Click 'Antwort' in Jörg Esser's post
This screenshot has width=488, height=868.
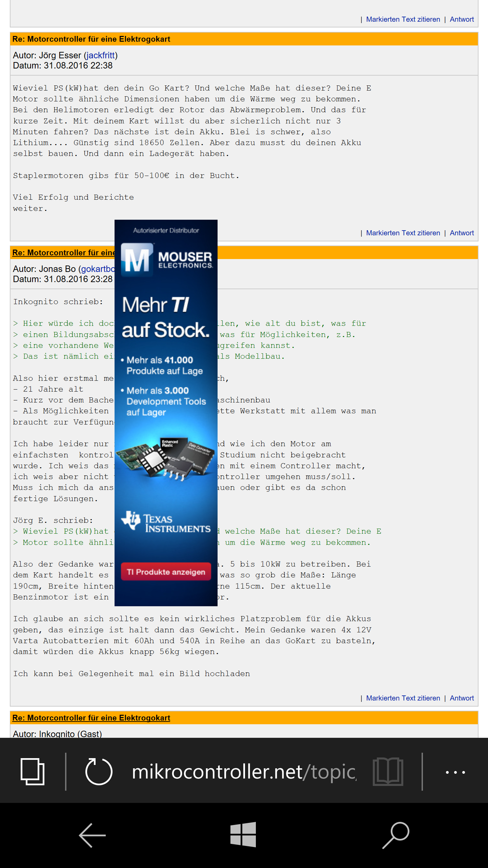pyautogui.click(x=462, y=233)
